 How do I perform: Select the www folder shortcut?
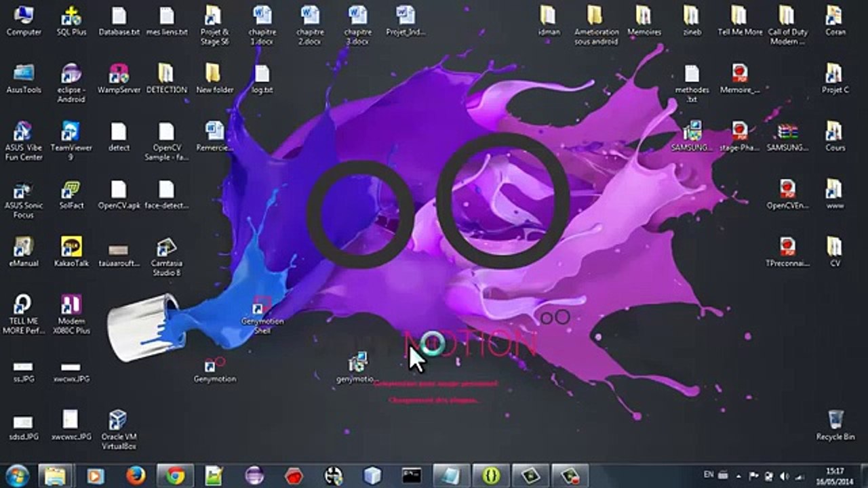(835, 195)
